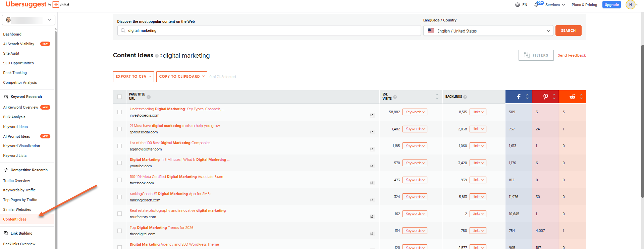This screenshot has height=249, width=644.
Task: Click the Backlinks help icon
Action: tap(465, 97)
